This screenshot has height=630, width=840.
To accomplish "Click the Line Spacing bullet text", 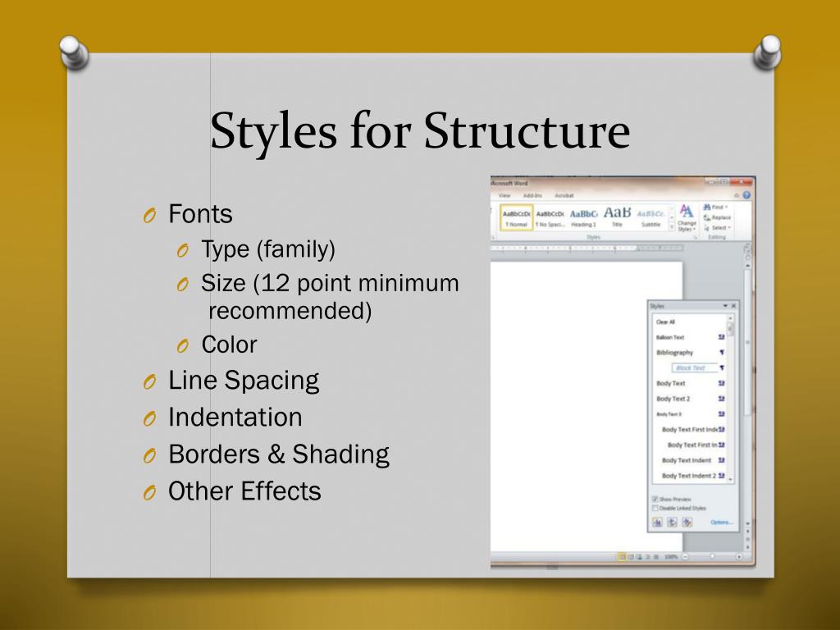I will 244,381.
